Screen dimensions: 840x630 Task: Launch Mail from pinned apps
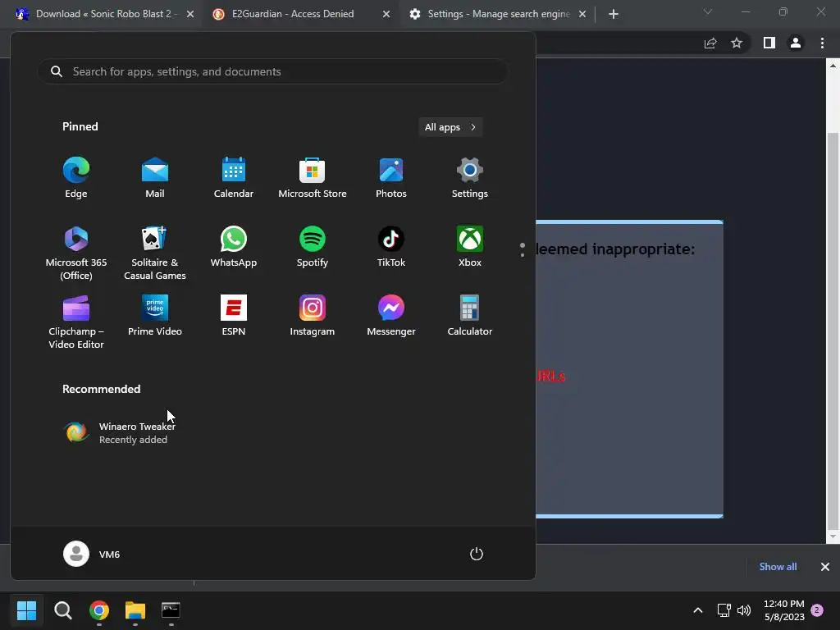[155, 178]
